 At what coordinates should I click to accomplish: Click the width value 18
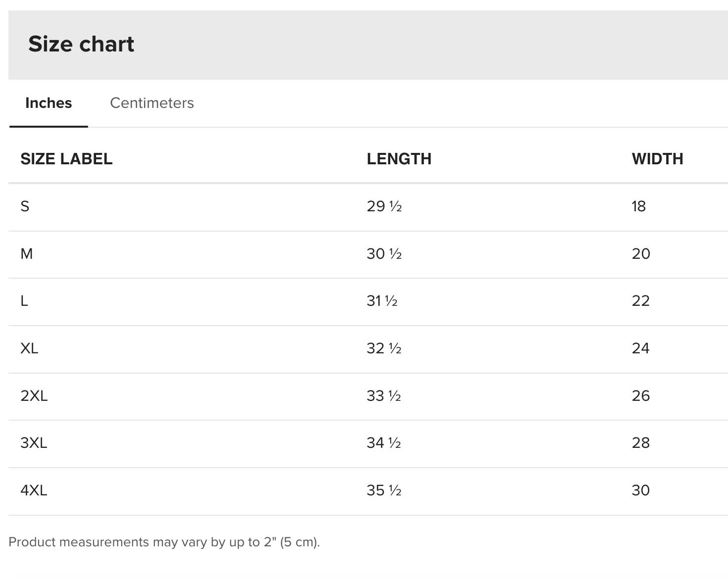pyautogui.click(x=638, y=206)
